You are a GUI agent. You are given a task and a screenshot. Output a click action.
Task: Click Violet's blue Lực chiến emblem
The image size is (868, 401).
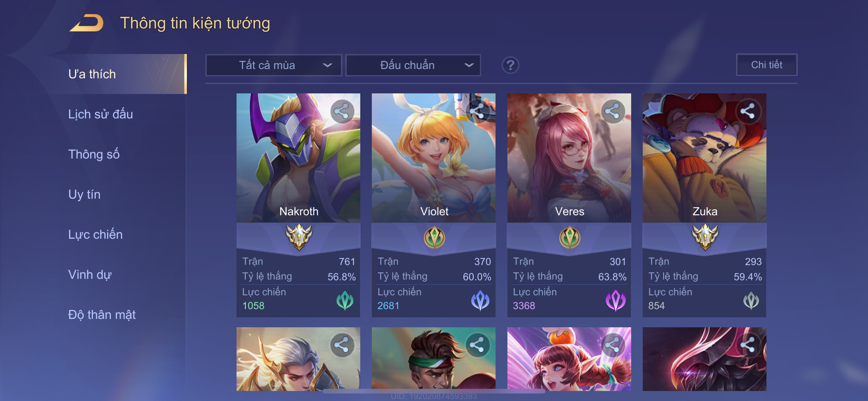(x=480, y=300)
